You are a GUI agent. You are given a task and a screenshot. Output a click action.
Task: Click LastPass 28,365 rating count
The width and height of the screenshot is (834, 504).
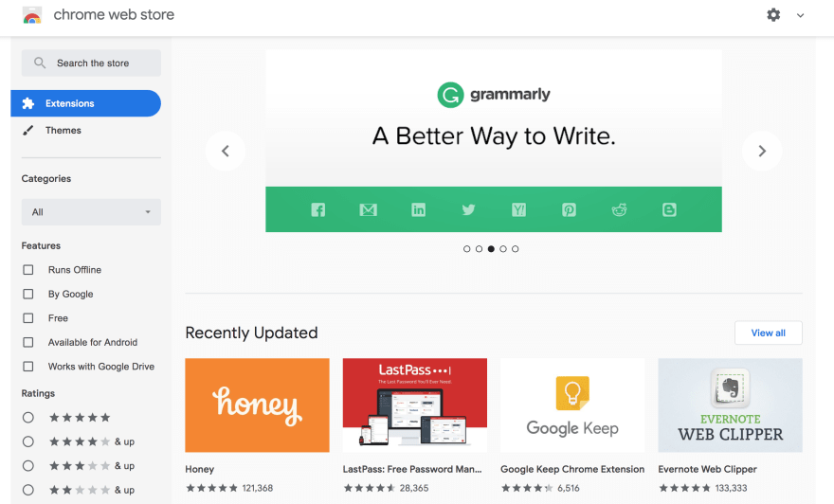click(414, 488)
